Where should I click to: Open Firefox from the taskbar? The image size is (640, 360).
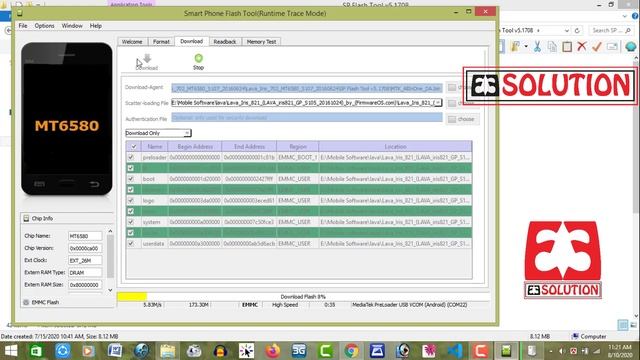273,351
